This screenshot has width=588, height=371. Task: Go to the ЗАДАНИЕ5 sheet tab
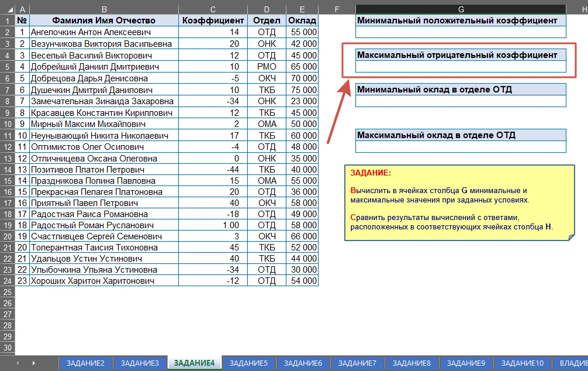[x=248, y=363]
